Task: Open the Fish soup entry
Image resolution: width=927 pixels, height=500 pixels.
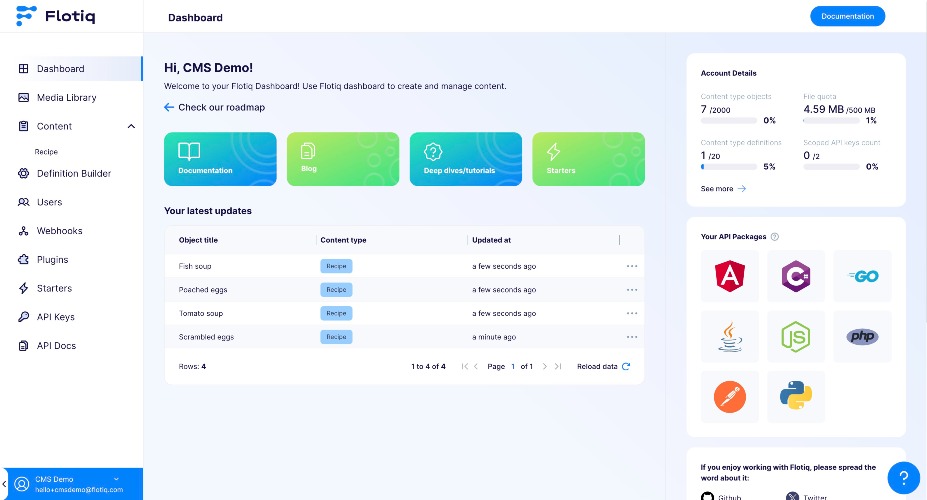Action: click(195, 267)
